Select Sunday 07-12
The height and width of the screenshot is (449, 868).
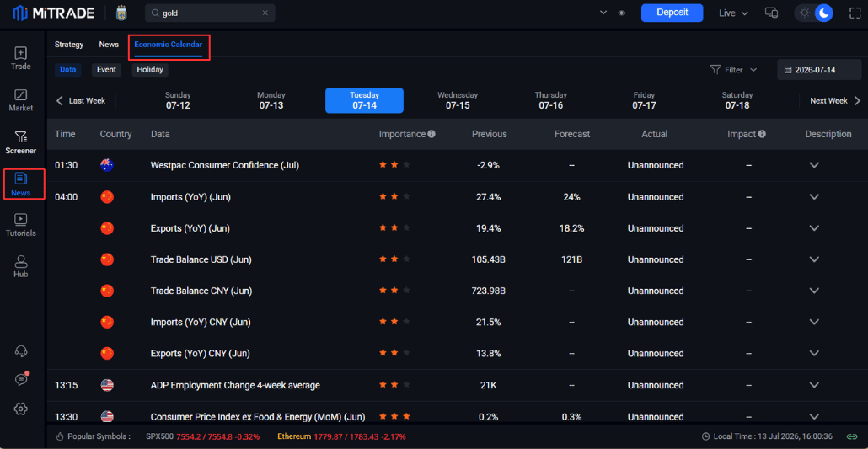pos(178,100)
